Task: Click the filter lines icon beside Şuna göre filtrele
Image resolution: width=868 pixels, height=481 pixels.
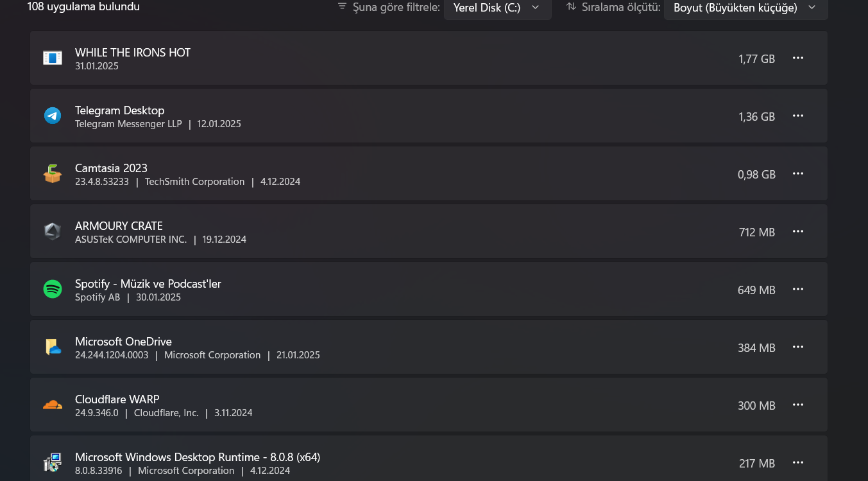Action: coord(343,7)
